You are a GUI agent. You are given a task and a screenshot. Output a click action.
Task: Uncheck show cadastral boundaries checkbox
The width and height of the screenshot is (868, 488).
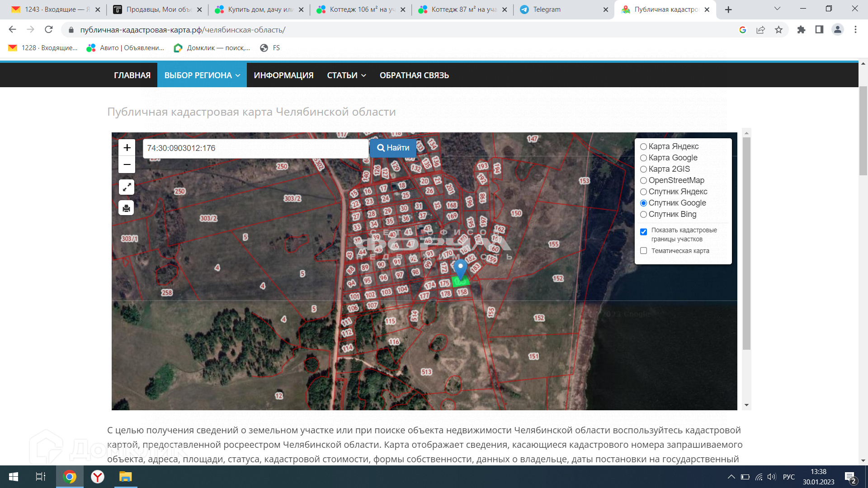(x=643, y=232)
